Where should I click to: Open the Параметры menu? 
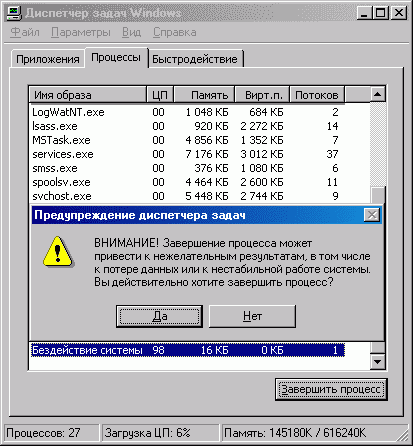(81, 32)
